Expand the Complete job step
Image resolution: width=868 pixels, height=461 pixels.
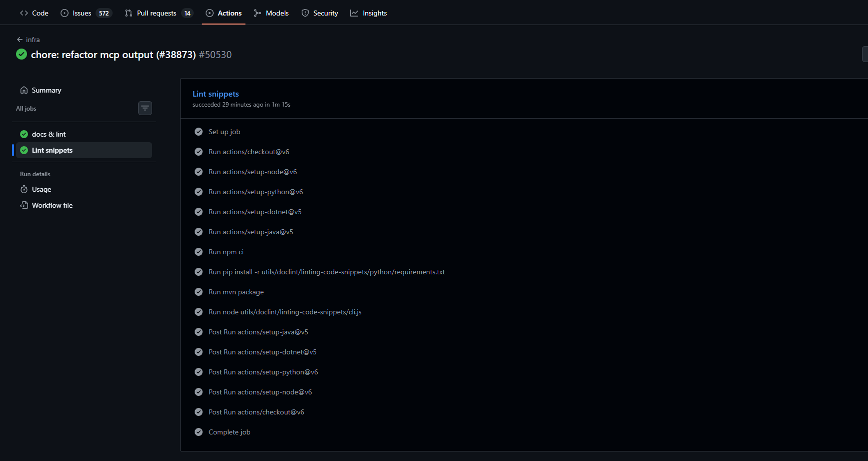point(229,432)
